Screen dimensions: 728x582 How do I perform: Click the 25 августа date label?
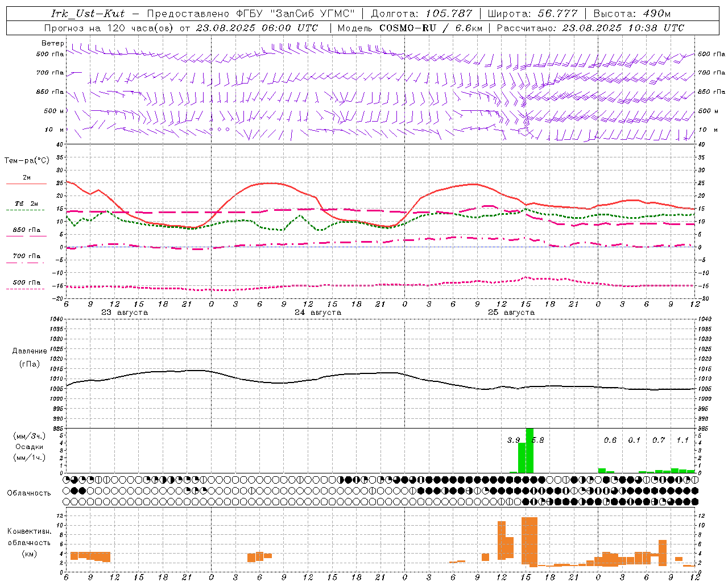coord(511,313)
